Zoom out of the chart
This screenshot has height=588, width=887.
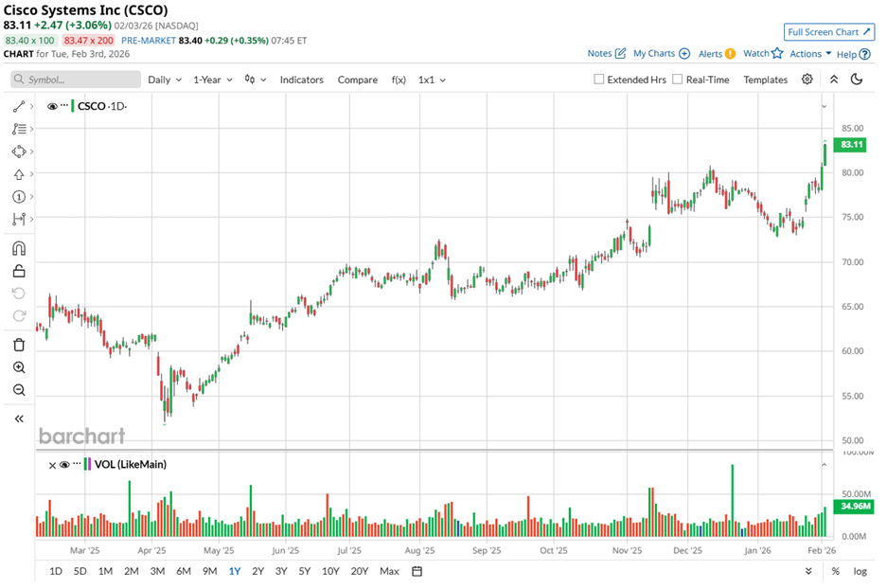[x=19, y=390]
